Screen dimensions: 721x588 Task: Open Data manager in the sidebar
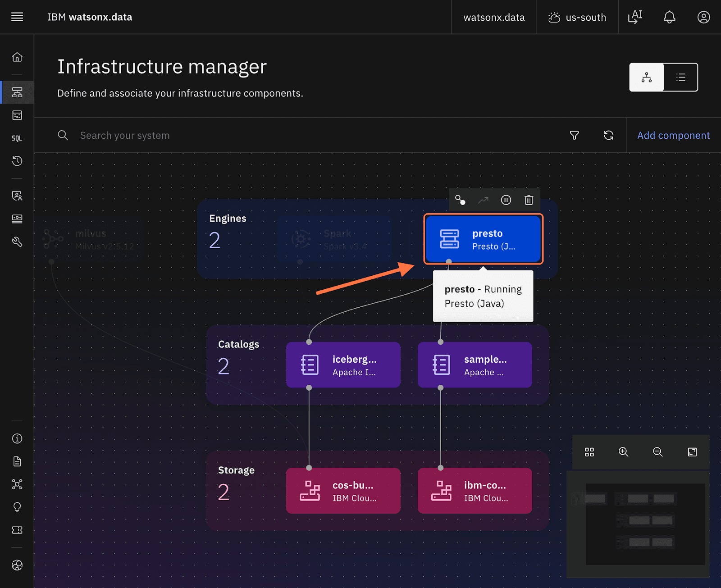click(17, 116)
